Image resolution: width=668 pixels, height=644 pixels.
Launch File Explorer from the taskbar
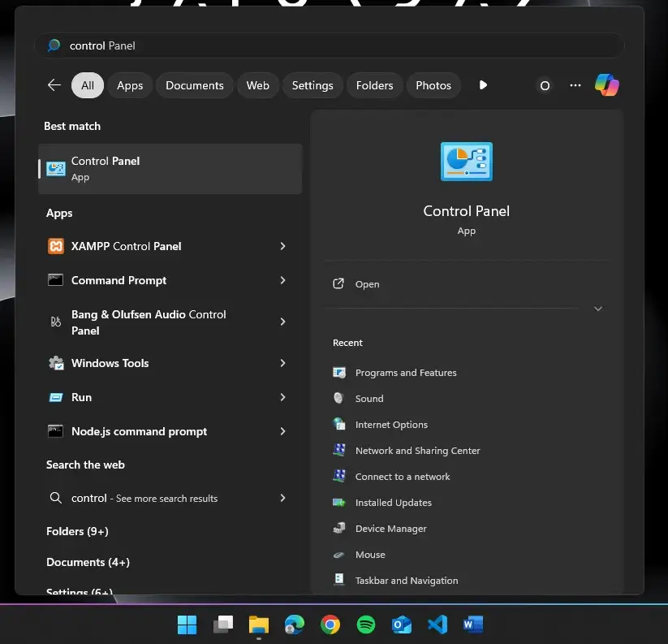click(259, 625)
